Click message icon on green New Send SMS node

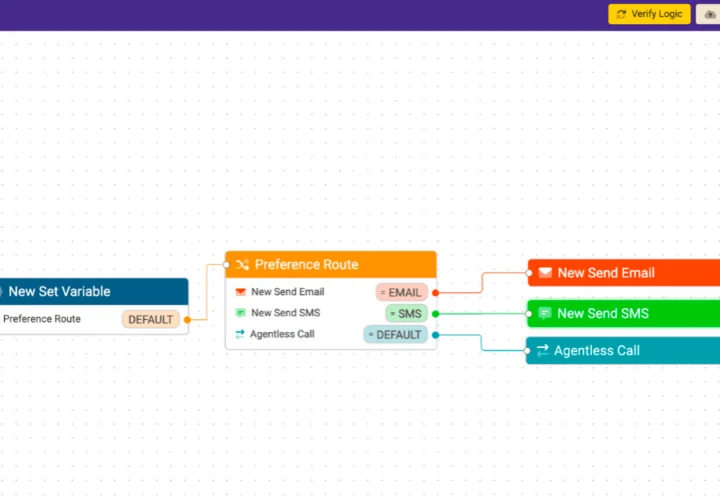[545, 313]
